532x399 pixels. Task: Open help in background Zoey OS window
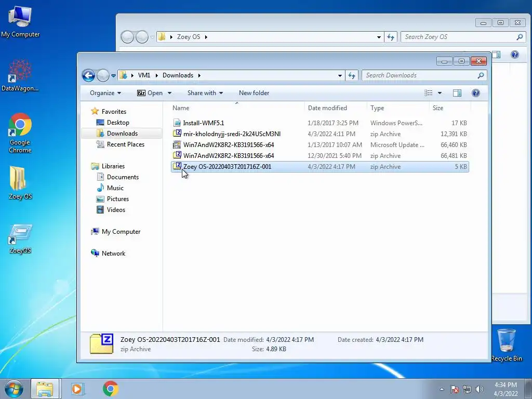pos(514,54)
